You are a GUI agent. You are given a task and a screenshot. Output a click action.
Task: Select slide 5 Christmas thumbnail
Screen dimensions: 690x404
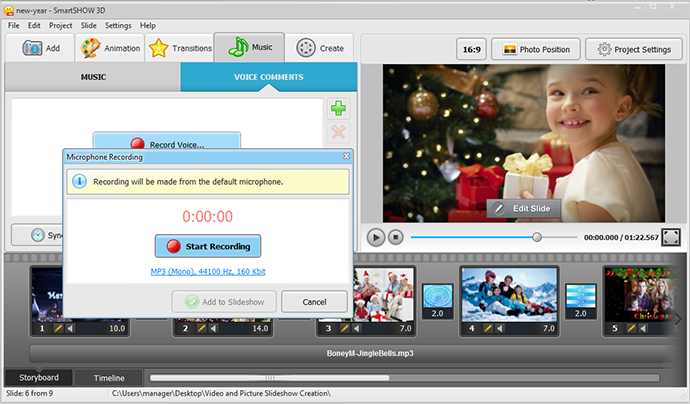coord(640,295)
